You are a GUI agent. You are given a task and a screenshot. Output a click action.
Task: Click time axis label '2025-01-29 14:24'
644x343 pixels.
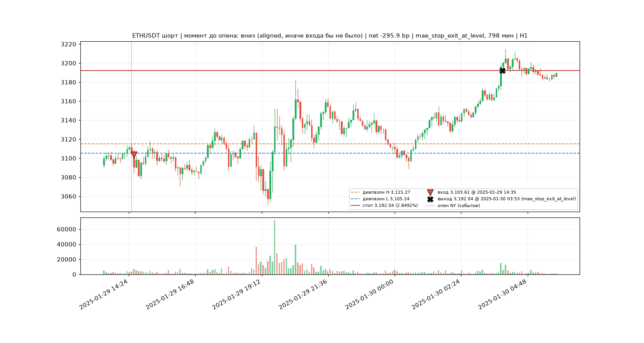(104, 294)
